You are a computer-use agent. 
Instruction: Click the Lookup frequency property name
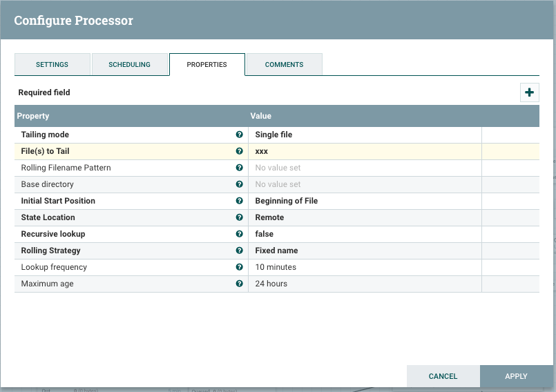tap(54, 267)
